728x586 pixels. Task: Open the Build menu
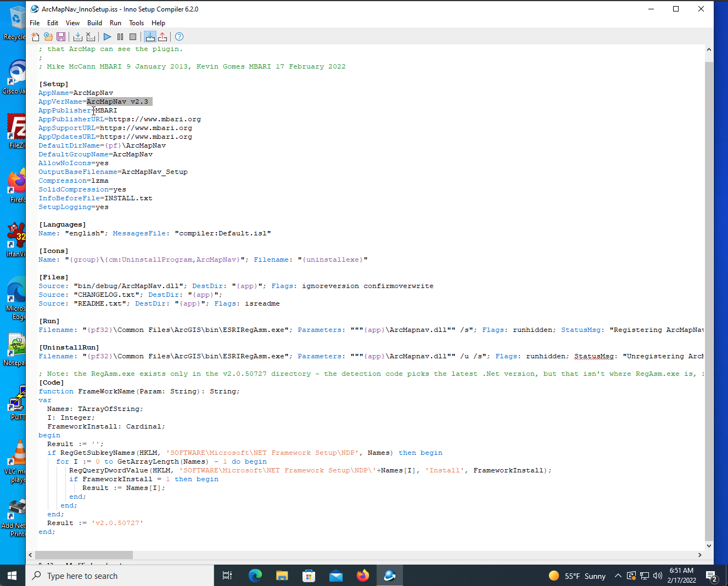click(x=94, y=23)
